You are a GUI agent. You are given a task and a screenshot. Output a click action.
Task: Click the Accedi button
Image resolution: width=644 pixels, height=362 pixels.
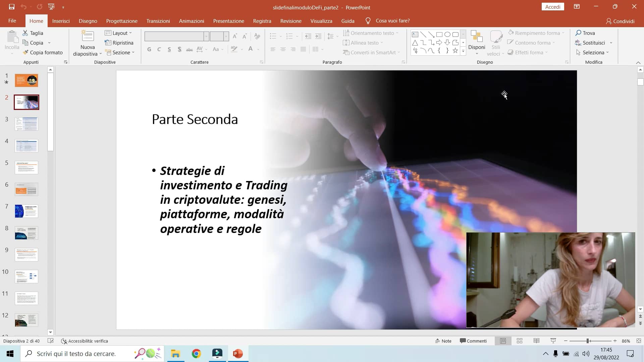click(552, 7)
